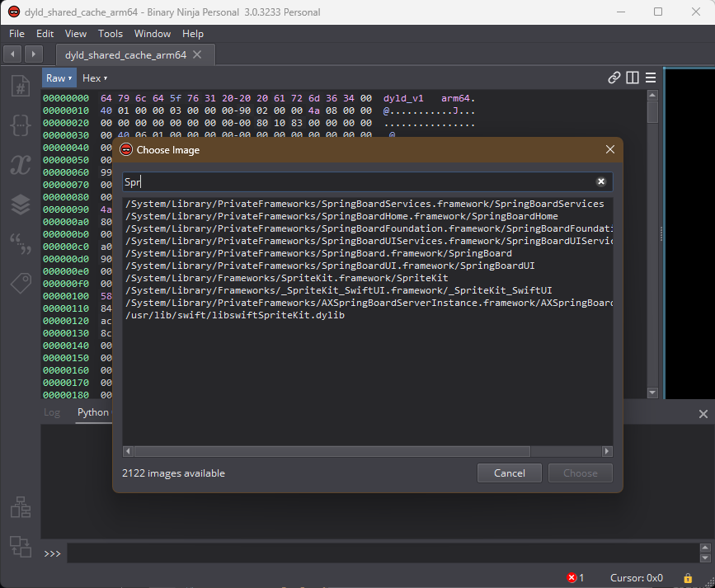Open the Variables x sidebar icon
The image size is (715, 588).
point(21,165)
